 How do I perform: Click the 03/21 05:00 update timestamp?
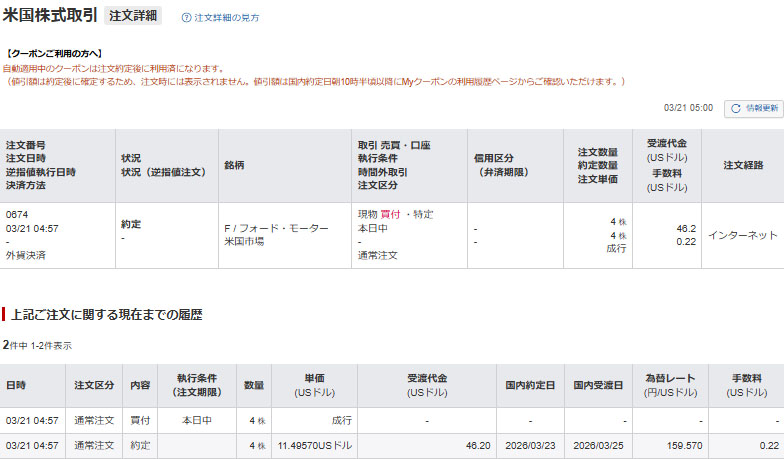pos(688,108)
